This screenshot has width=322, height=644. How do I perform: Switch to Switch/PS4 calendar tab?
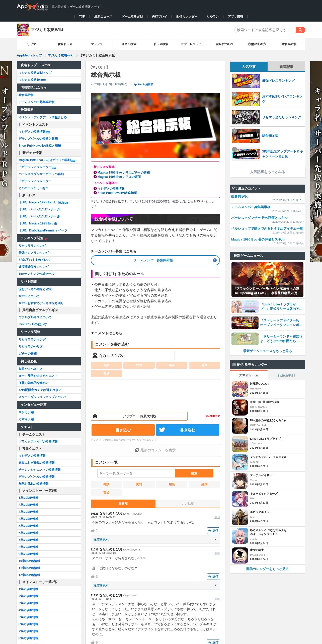pos(286,375)
